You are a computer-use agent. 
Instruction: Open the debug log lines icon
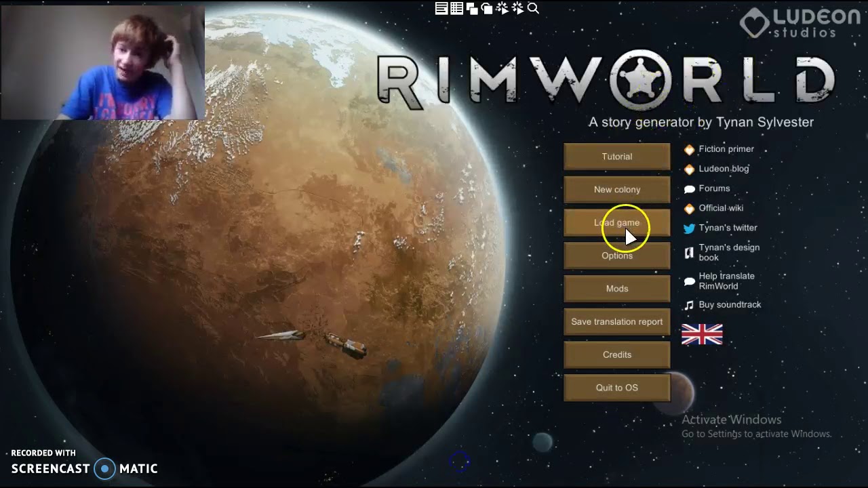pos(441,8)
